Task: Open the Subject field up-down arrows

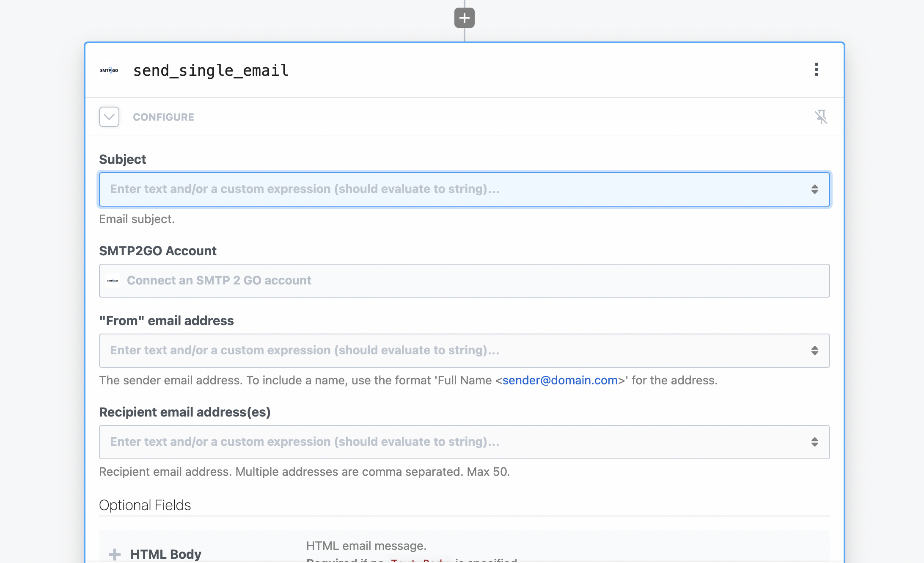Action: point(814,189)
